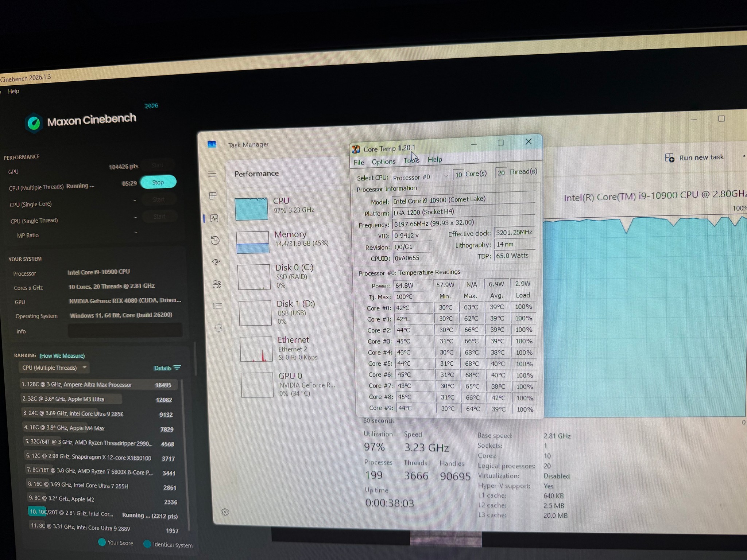Click the Core Temp Model field value
Image resolution: width=747 pixels, height=560 pixels.
coord(463,200)
